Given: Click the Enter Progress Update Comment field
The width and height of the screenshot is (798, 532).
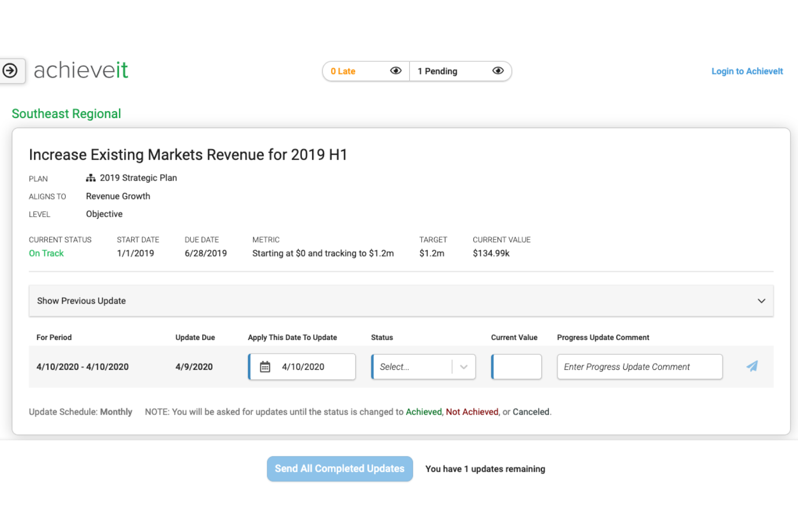Looking at the screenshot, I should (x=639, y=367).
